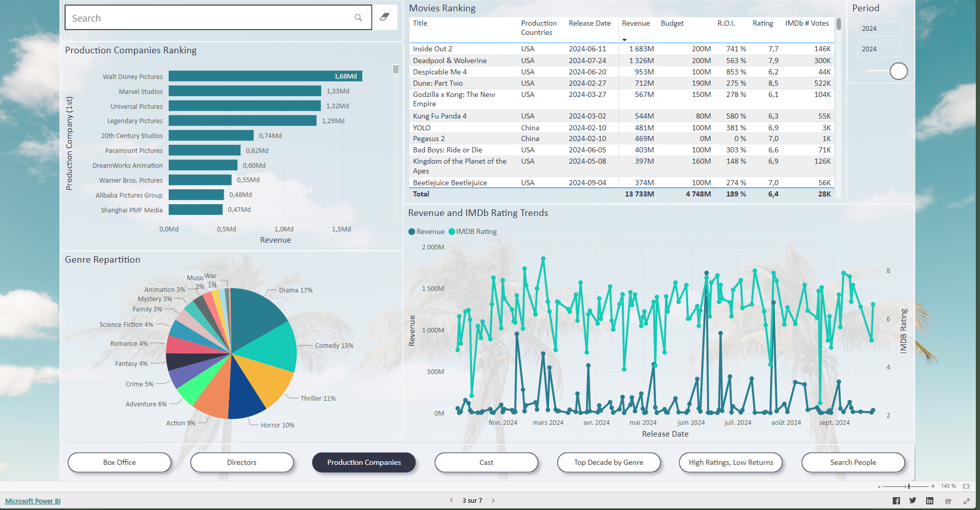The width and height of the screenshot is (980, 510).
Task: Select the Universal Pictures bar
Action: pyautogui.click(x=245, y=106)
